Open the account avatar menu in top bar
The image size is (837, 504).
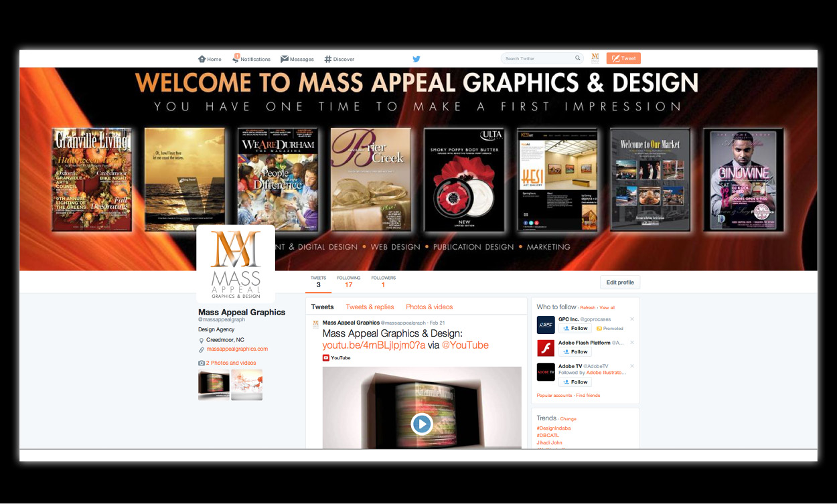[595, 58]
